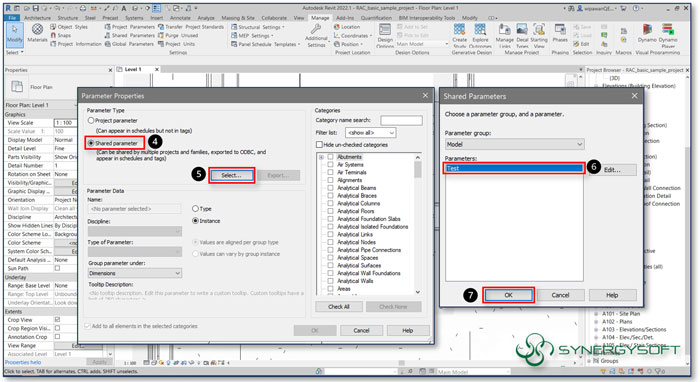The image size is (700, 382).
Task: Toggle Hide un-checked categories checkbox
Action: pos(319,145)
